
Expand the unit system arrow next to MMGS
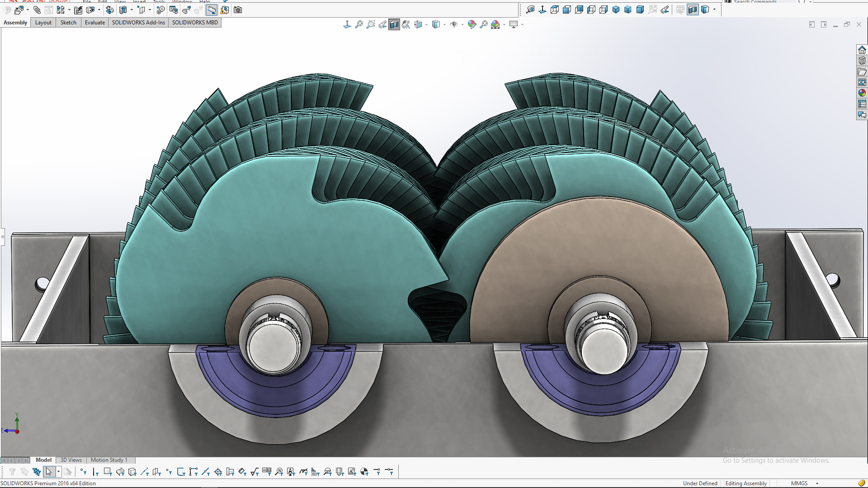click(x=817, y=483)
